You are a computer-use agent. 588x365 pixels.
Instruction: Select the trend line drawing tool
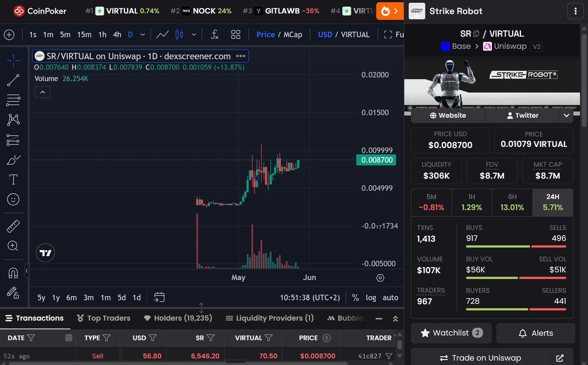13,80
